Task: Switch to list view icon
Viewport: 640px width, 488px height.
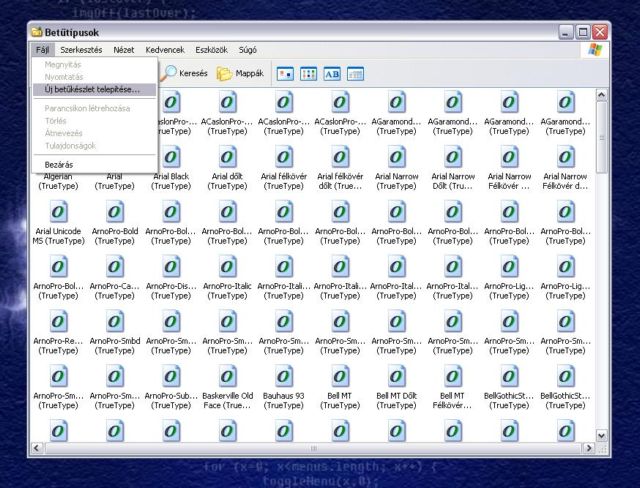Action: (x=309, y=73)
